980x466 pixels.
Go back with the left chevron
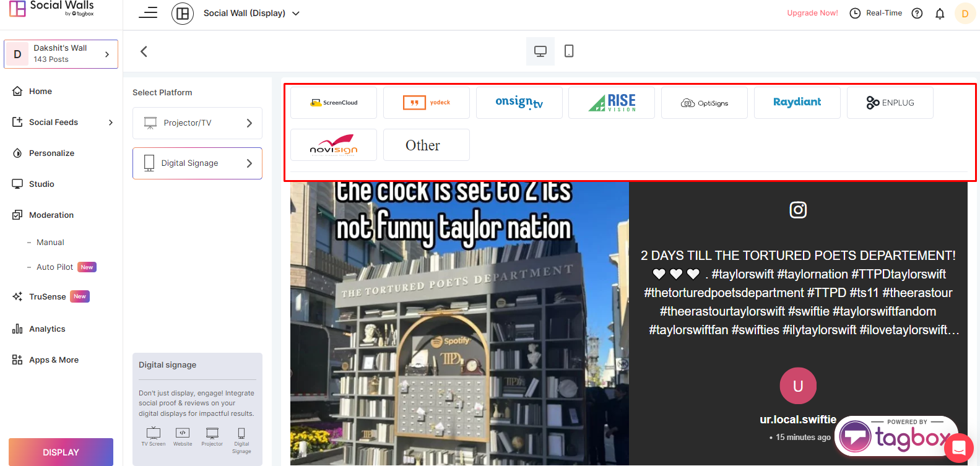point(144,51)
